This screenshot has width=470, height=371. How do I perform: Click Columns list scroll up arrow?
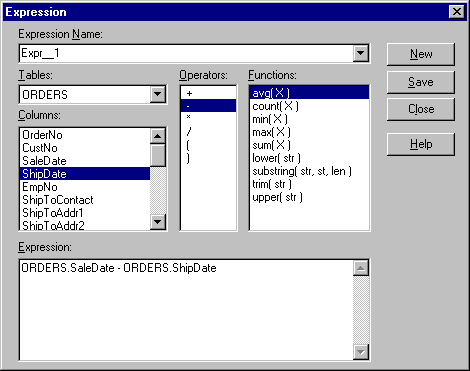point(158,136)
